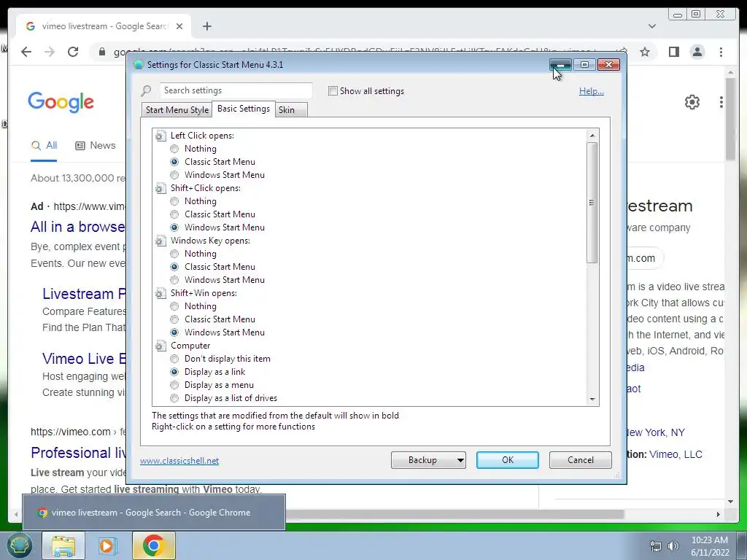The image size is (747, 560).
Task: Choose Don't display this item for Computer
Action: [x=174, y=359]
